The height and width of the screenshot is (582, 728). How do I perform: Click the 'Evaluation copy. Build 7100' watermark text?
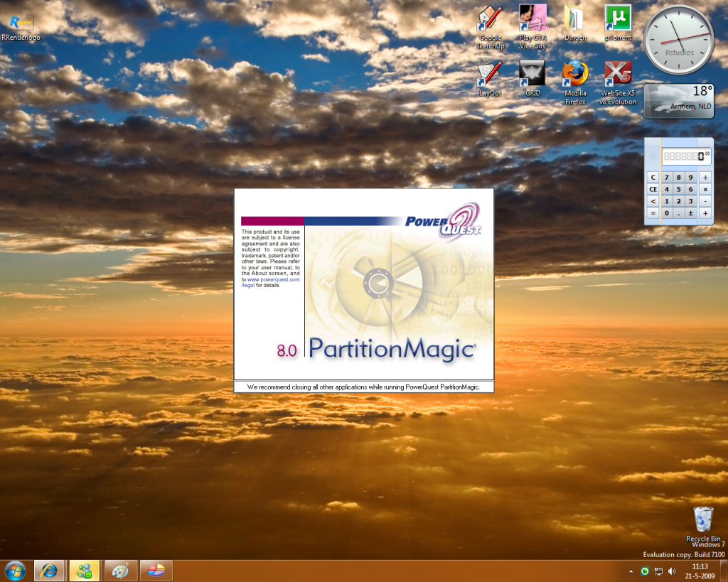(683, 554)
